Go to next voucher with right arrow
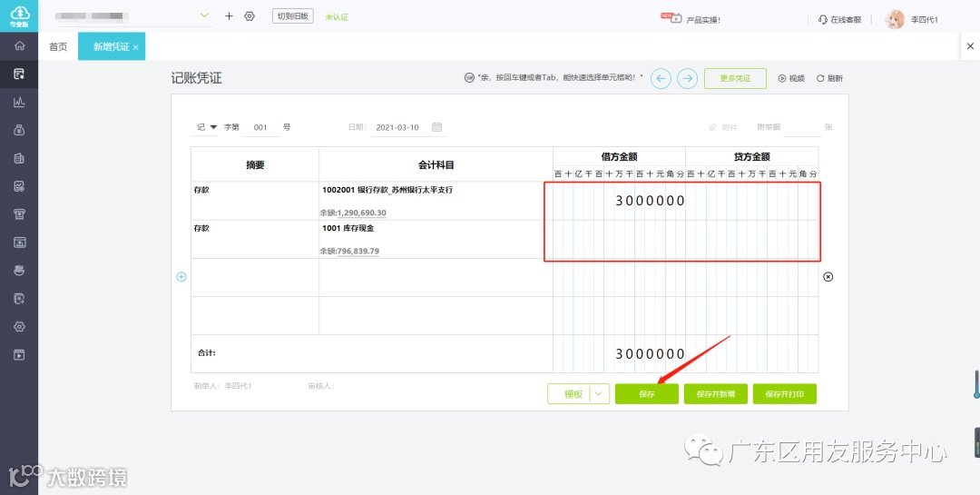This screenshot has width=980, height=495. pyautogui.click(x=688, y=78)
